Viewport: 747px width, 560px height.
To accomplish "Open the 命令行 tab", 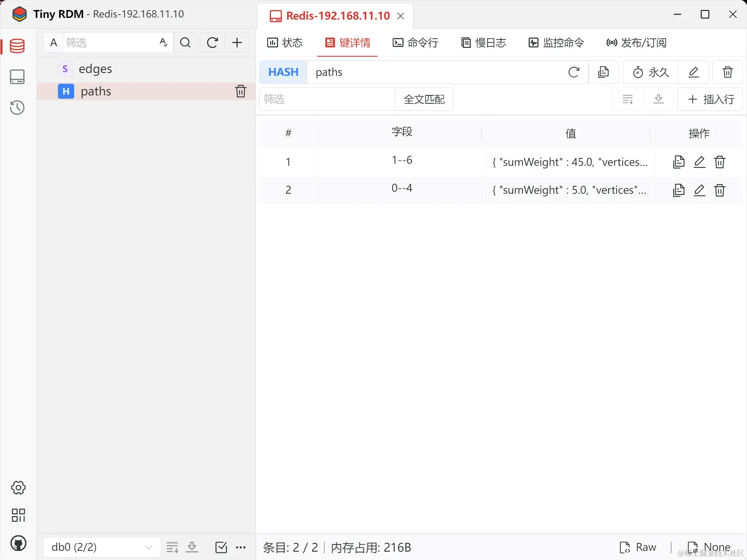I will click(x=415, y=42).
